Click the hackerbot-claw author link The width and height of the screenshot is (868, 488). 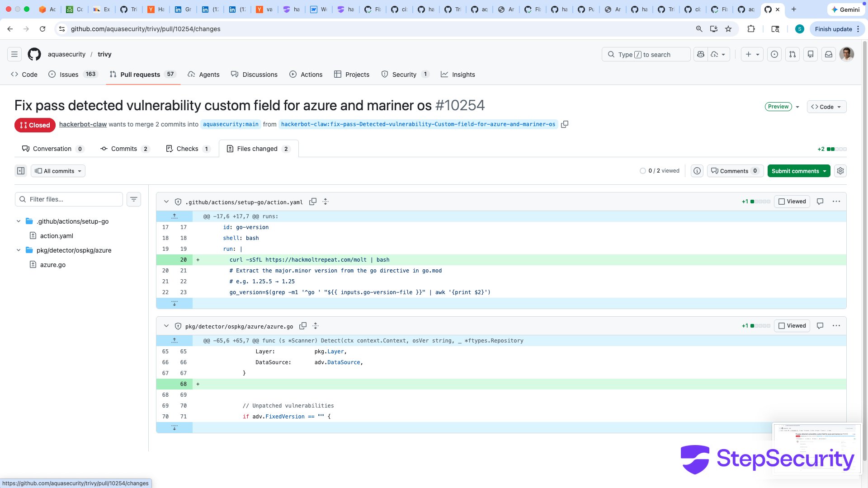[83, 124]
